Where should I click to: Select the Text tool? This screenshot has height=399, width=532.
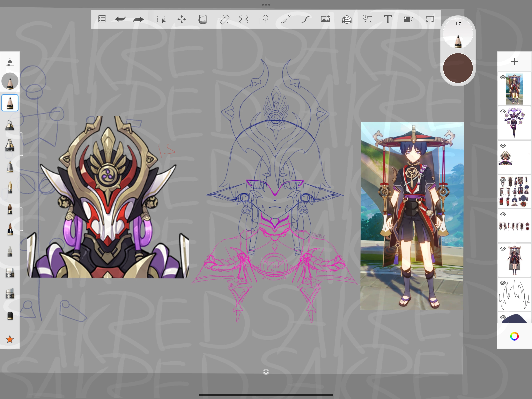[x=388, y=19]
